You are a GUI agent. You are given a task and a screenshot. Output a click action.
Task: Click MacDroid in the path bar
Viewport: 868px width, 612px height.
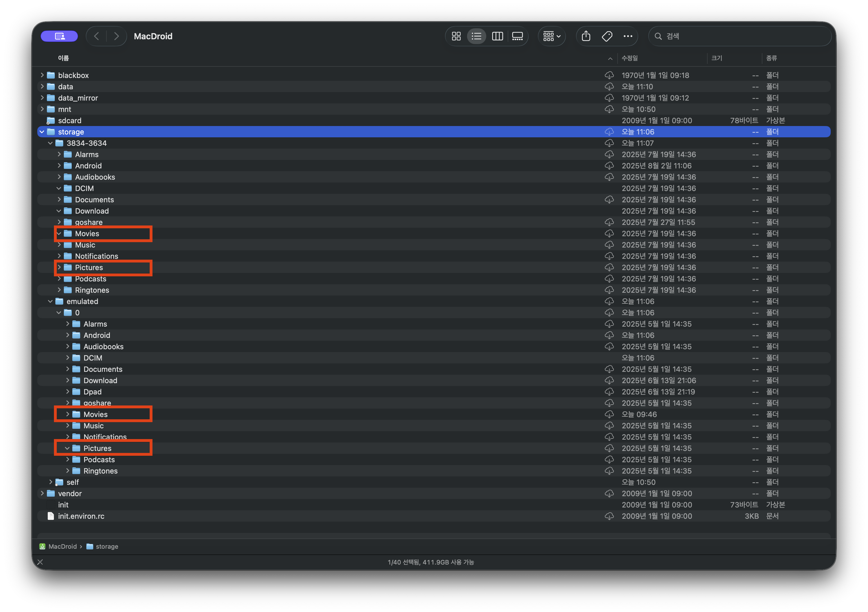[62, 546]
